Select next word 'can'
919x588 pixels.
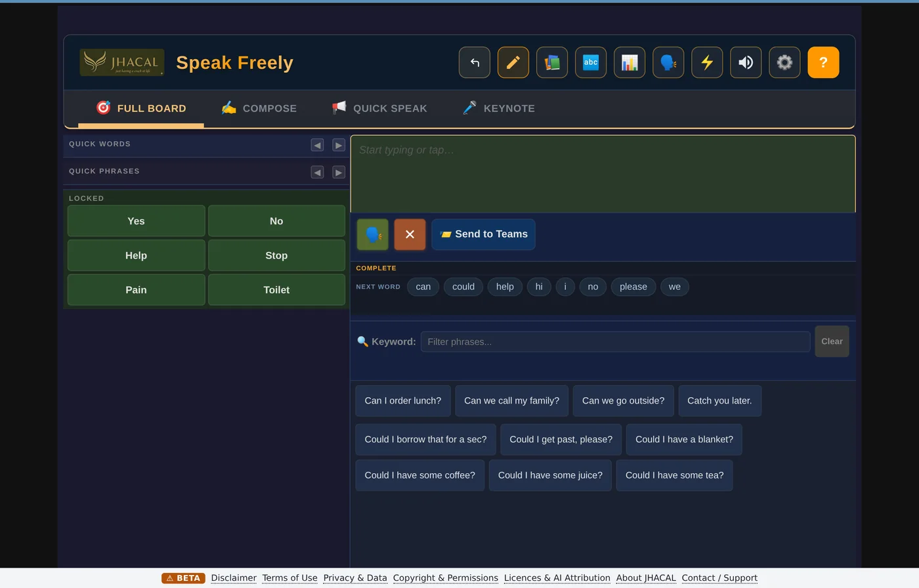[423, 287]
